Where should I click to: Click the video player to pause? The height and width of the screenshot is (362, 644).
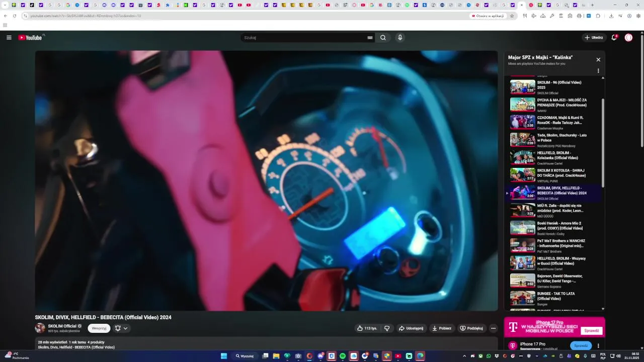point(266,180)
